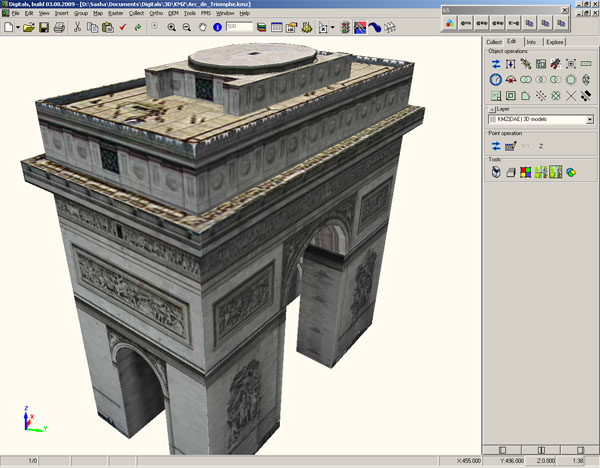Click the Copy icon
Image resolution: width=600 pixels, height=468 pixels.
tap(92, 28)
